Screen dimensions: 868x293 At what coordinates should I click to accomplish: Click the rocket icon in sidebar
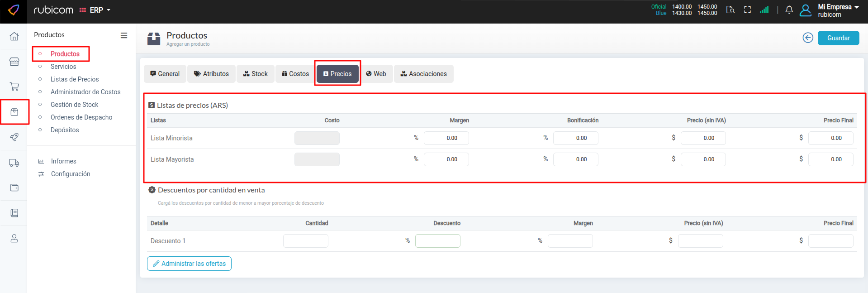(x=14, y=137)
